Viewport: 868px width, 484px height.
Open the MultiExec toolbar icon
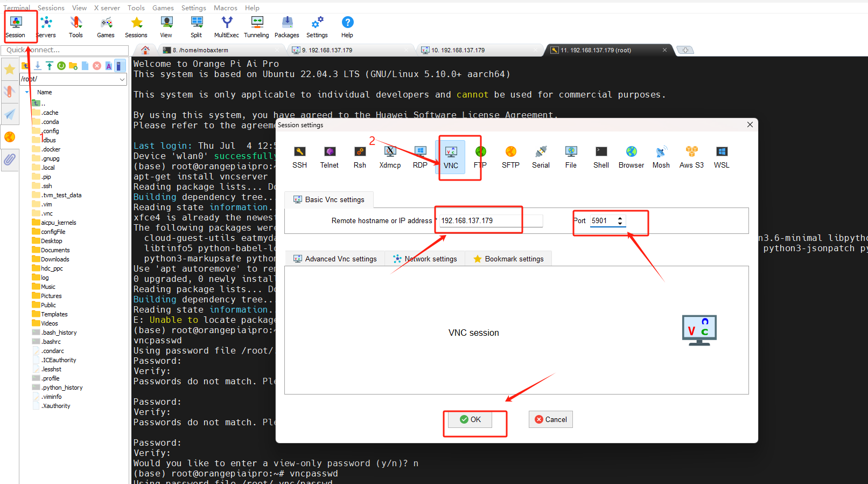coord(227,27)
